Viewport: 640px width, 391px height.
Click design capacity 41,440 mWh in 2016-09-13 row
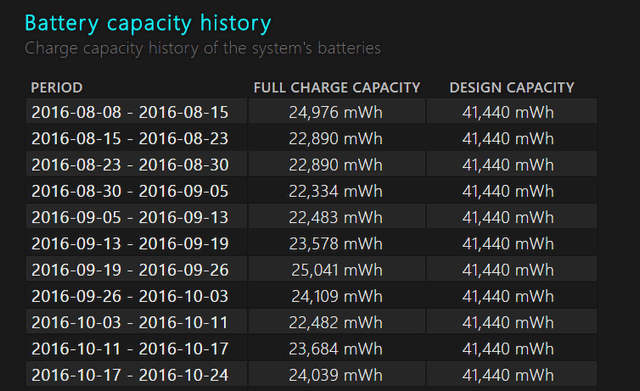coord(508,244)
